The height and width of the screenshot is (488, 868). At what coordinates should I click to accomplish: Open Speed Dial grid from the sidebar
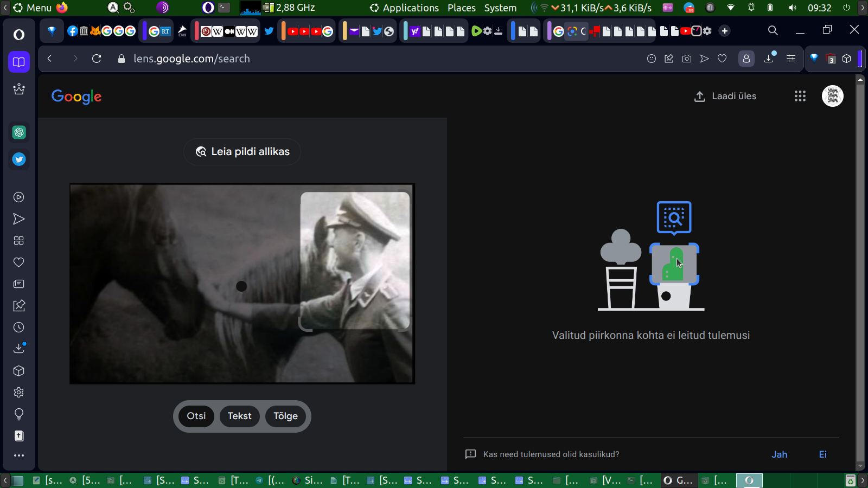click(x=19, y=241)
